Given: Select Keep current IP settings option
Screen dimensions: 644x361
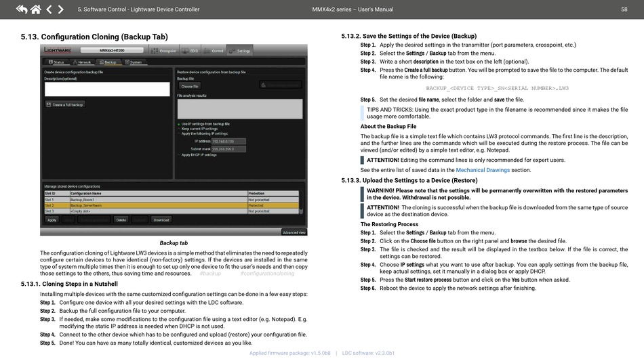Looking at the screenshot, I should [x=199, y=129].
